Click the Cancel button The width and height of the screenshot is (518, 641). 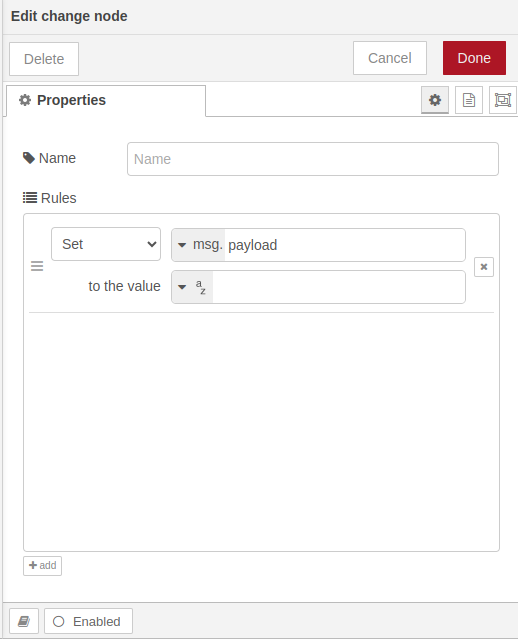point(390,58)
